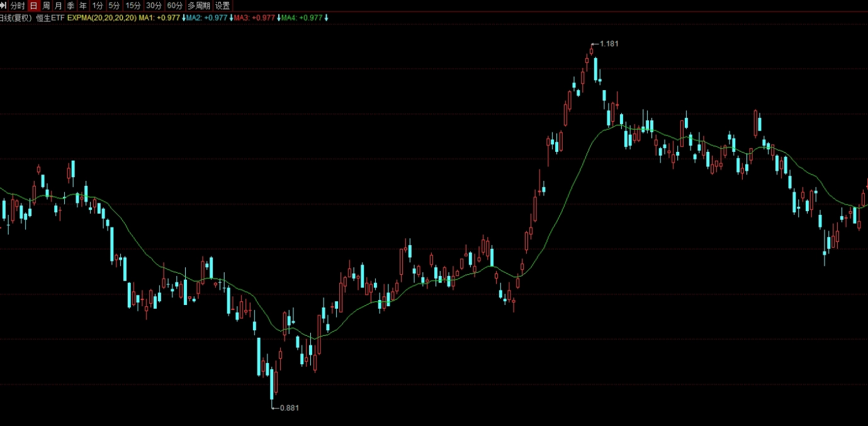Select the 1分 one-minute chart
Screen dimensions: 868x426
[x=98, y=6]
